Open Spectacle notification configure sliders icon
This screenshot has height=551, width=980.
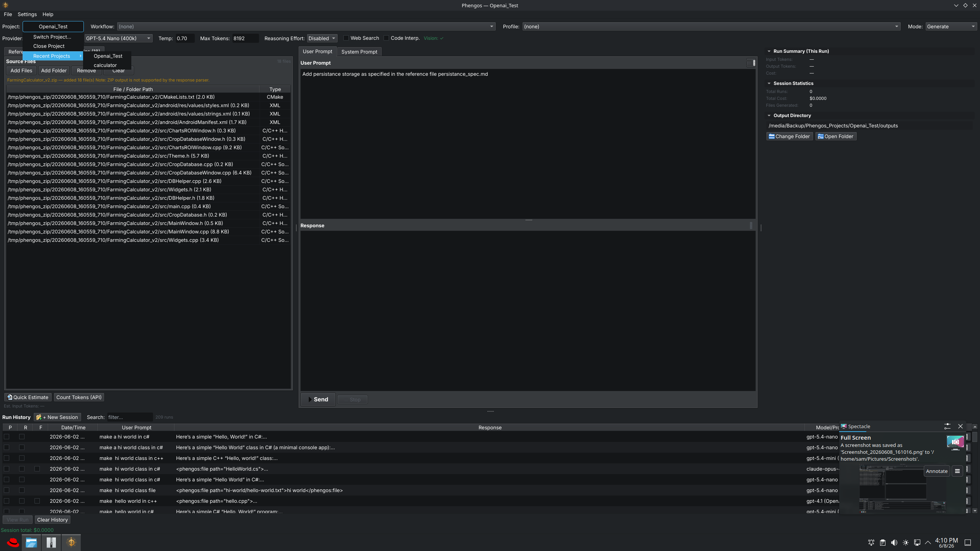pyautogui.click(x=947, y=426)
